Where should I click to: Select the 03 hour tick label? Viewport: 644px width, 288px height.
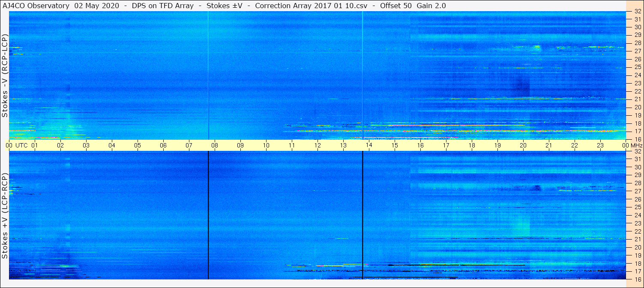coord(86,146)
